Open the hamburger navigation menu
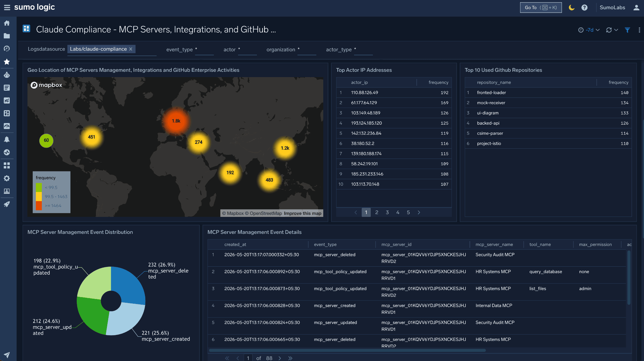The width and height of the screenshot is (644, 361). pos(7,7)
